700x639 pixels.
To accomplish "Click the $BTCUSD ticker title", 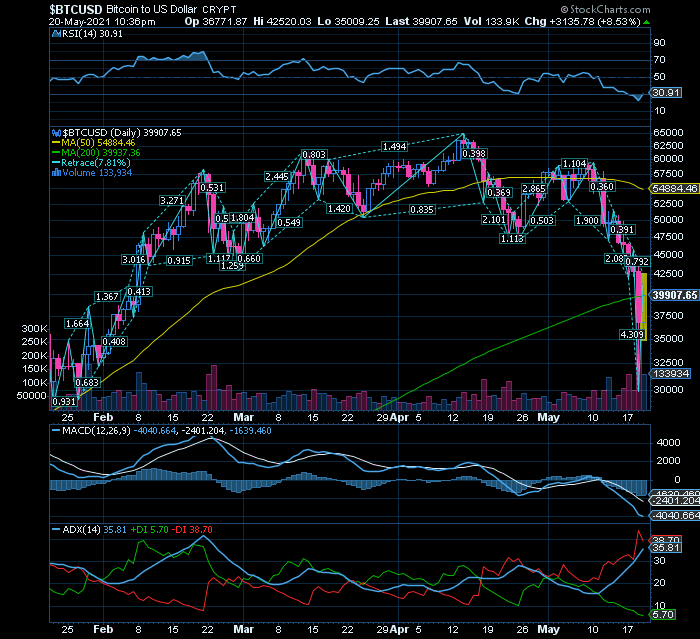I will [x=76, y=9].
